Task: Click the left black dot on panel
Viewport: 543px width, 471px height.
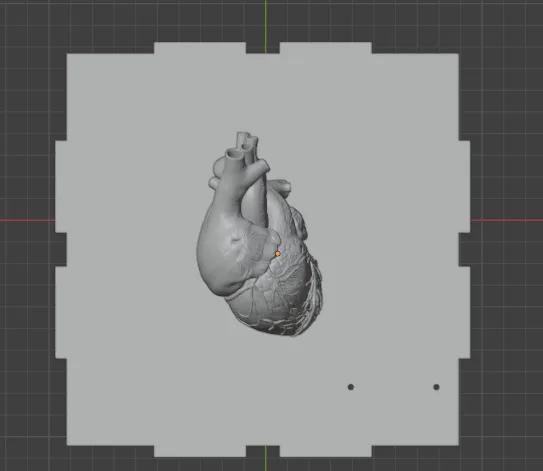Action: 350,387
